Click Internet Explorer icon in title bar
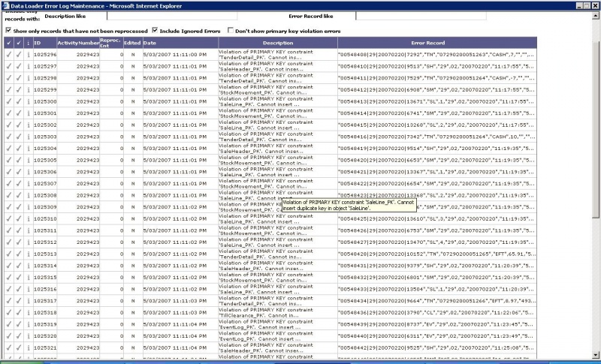Screen dimensions: 601x364 pyautogui.click(x=5, y=6)
